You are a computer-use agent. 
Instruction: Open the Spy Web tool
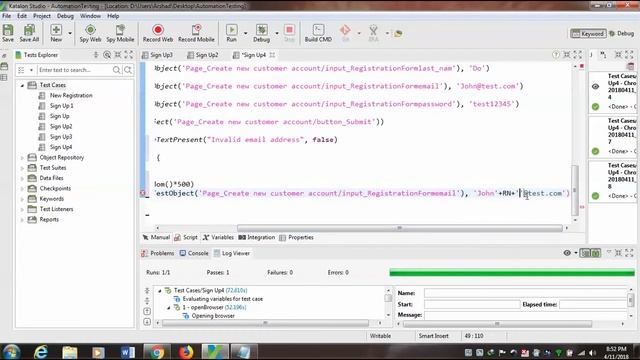pyautogui.click(x=90, y=33)
